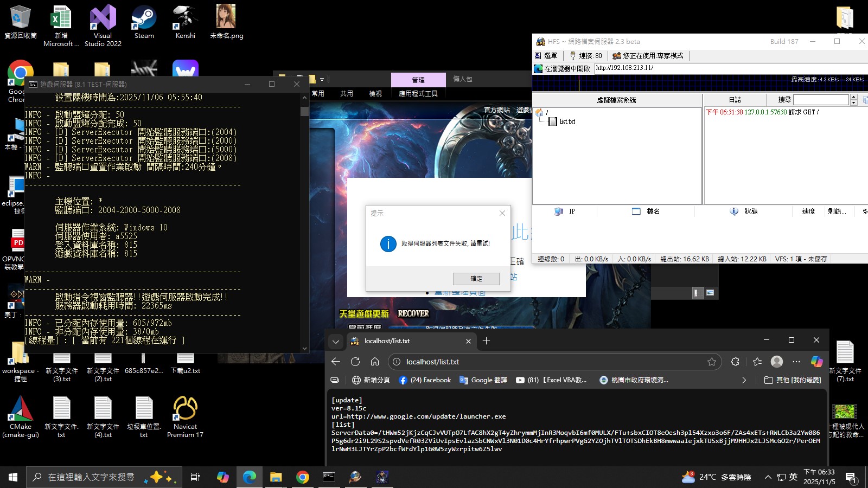Viewport: 868px width, 488px height.
Task: Click the Edge tab list dropdown chevron
Action: point(336,341)
